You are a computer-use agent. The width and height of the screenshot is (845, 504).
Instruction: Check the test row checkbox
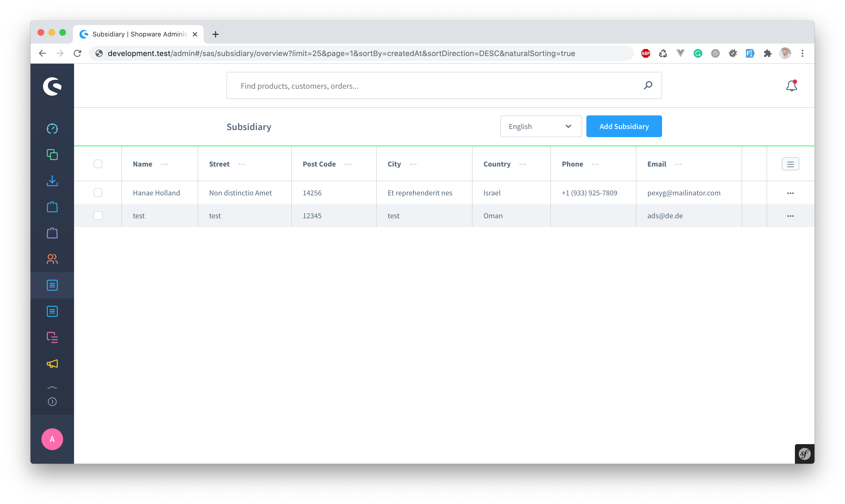point(98,216)
